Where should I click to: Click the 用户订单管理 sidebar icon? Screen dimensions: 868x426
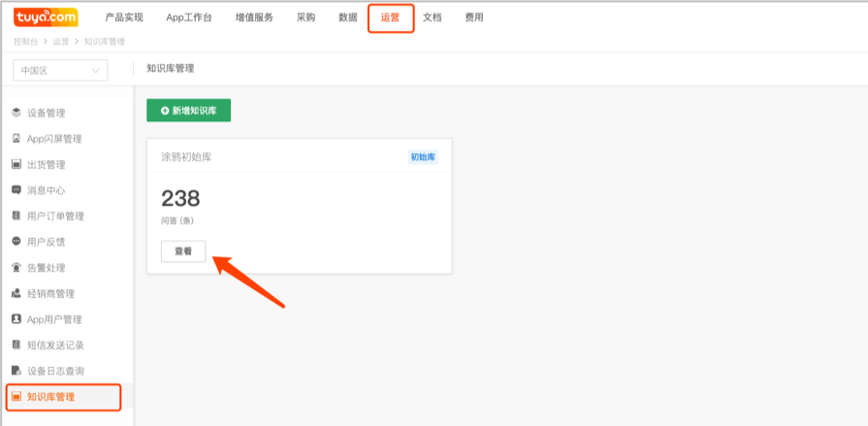pos(16,216)
